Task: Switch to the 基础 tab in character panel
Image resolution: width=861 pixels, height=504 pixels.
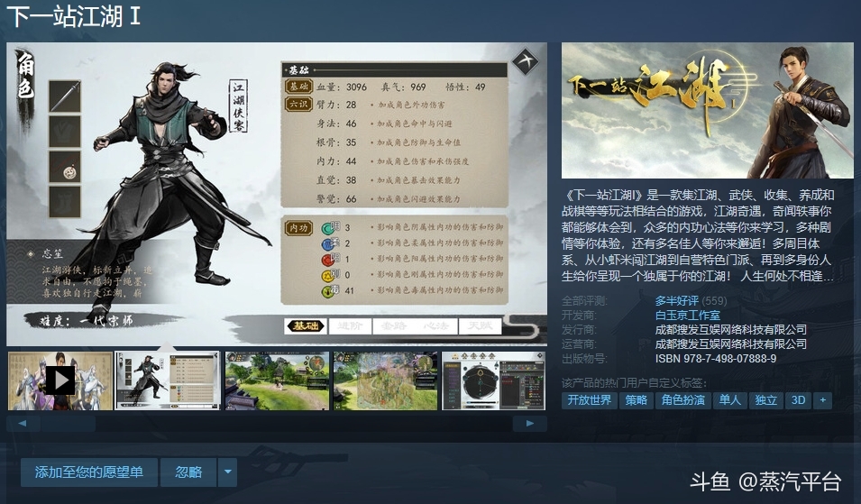Action: point(304,325)
